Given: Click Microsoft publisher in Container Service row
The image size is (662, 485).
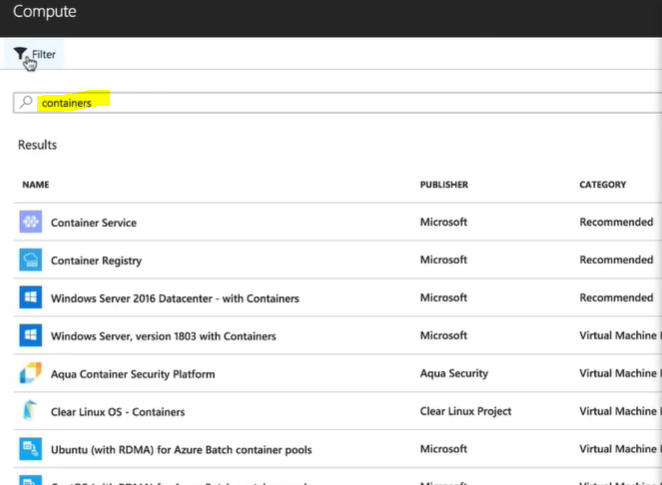Looking at the screenshot, I should [x=444, y=222].
